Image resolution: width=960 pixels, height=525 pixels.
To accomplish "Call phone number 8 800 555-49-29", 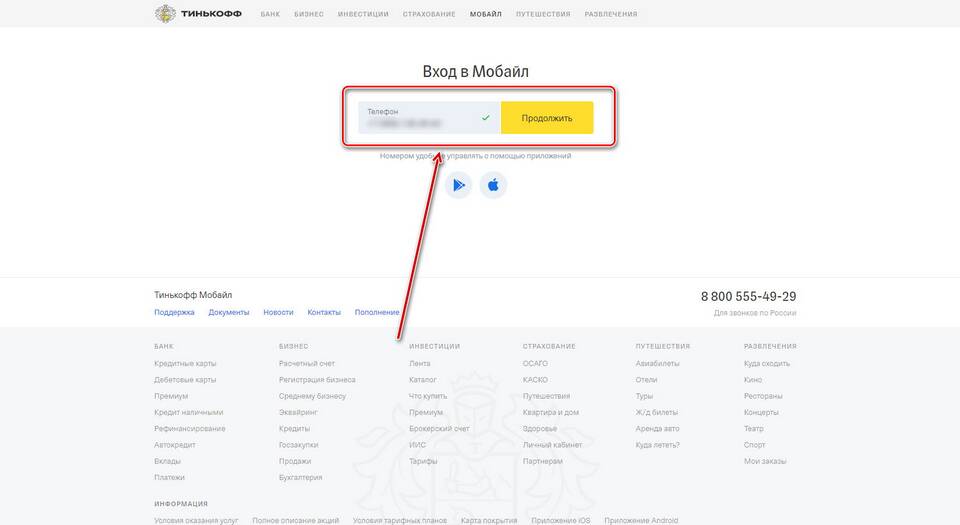I will [748, 297].
